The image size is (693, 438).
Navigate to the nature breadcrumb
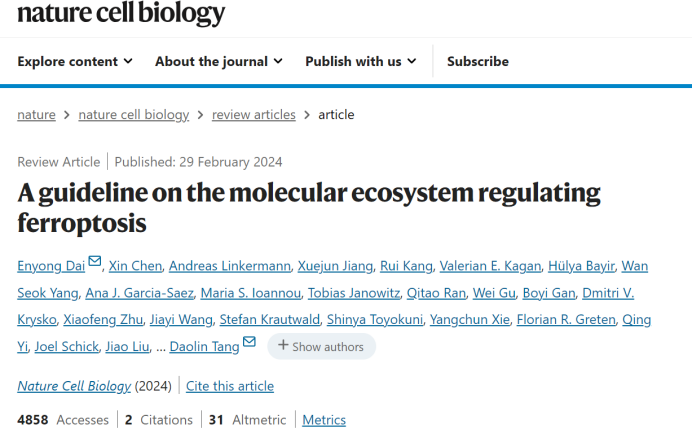[x=36, y=115]
